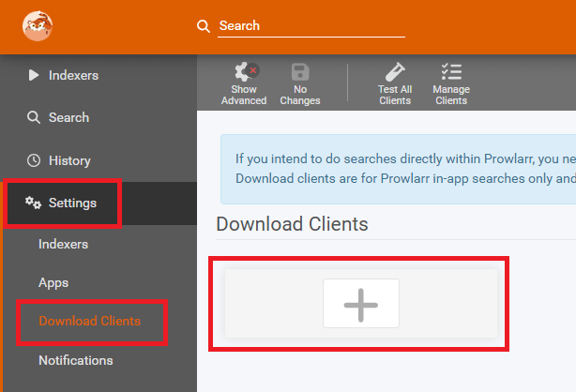Open Apps settings submenu item
Viewport: 576px width, 392px height.
53,283
